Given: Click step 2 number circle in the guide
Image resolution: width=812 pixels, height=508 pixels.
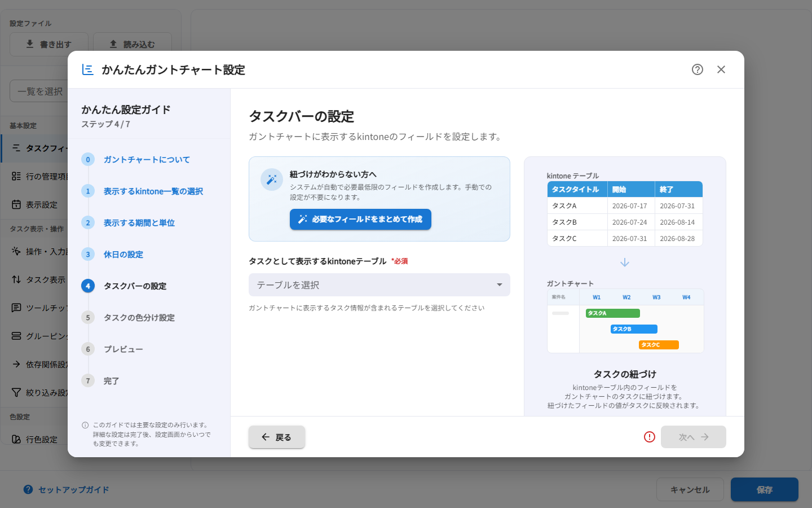Looking at the screenshot, I should coord(88,223).
